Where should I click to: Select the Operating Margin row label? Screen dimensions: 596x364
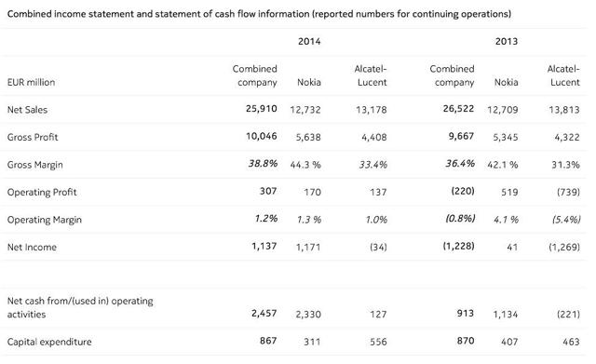point(45,220)
